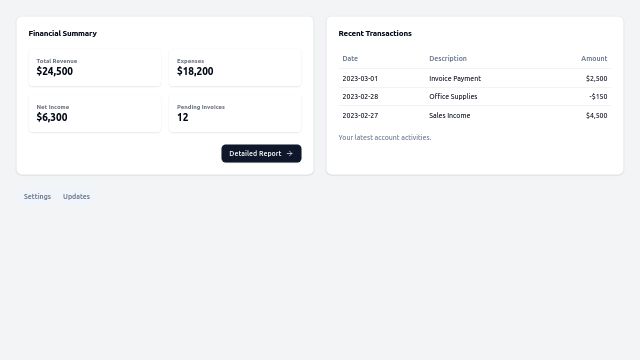Select the Office Supplies transaction row
This screenshot has height=360, width=640.
475,97
